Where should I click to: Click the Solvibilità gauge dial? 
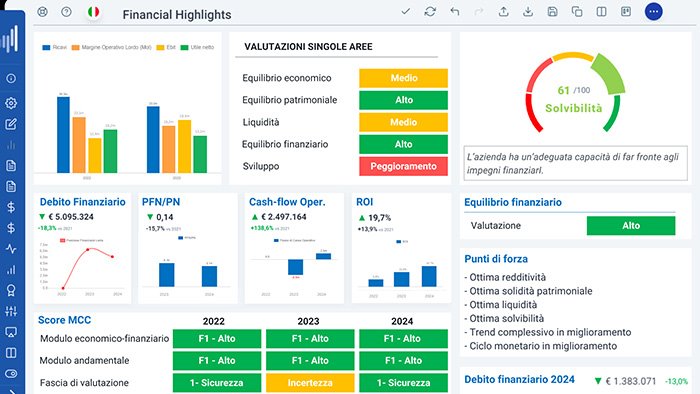(x=574, y=92)
